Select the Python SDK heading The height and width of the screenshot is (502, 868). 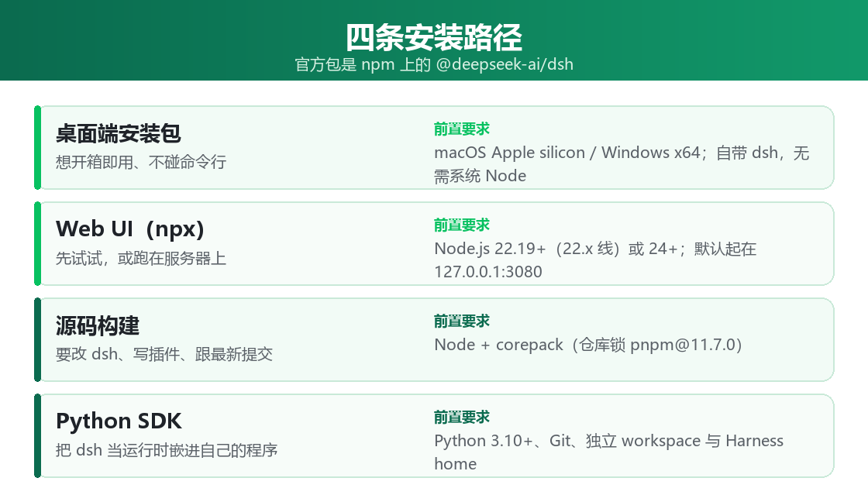(119, 421)
